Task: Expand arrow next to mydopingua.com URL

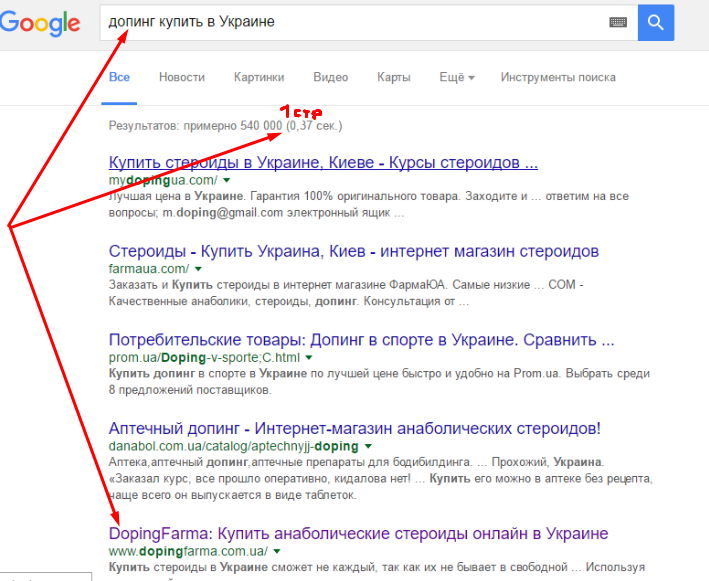Action: (x=227, y=180)
